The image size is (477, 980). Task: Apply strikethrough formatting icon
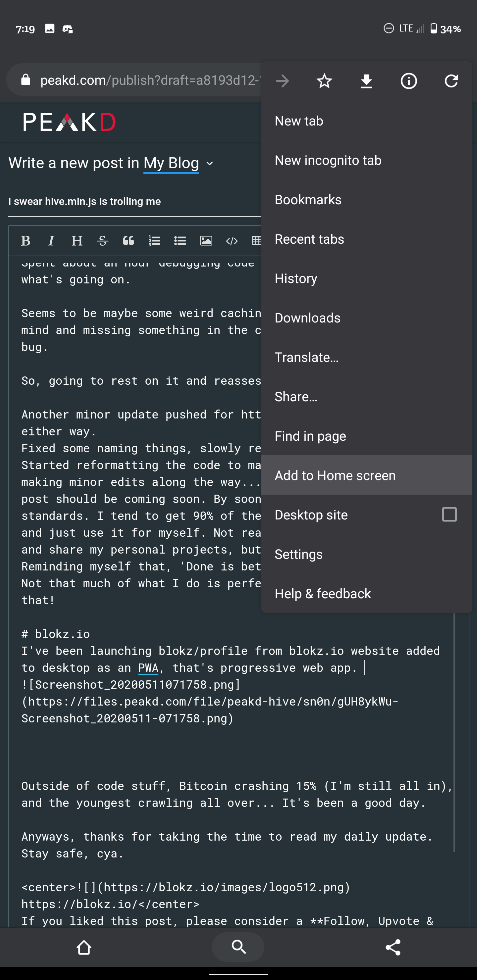[x=102, y=240]
